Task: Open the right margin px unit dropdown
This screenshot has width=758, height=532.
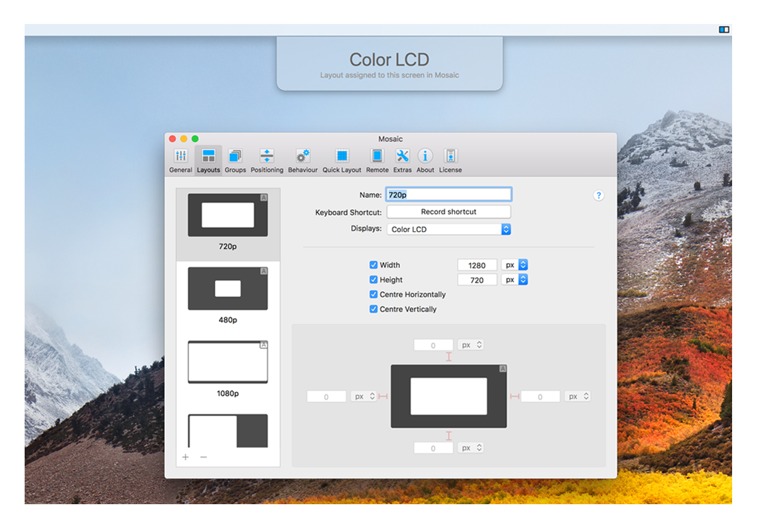Action: (x=578, y=396)
